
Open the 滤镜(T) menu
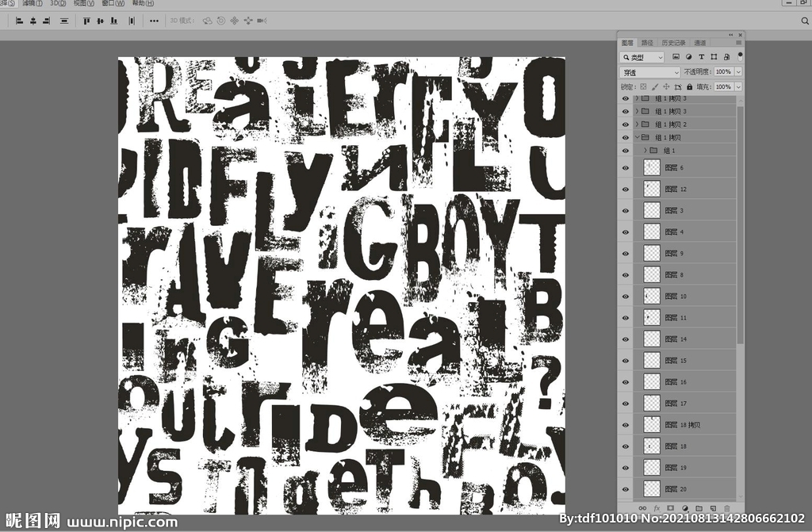(32, 3)
